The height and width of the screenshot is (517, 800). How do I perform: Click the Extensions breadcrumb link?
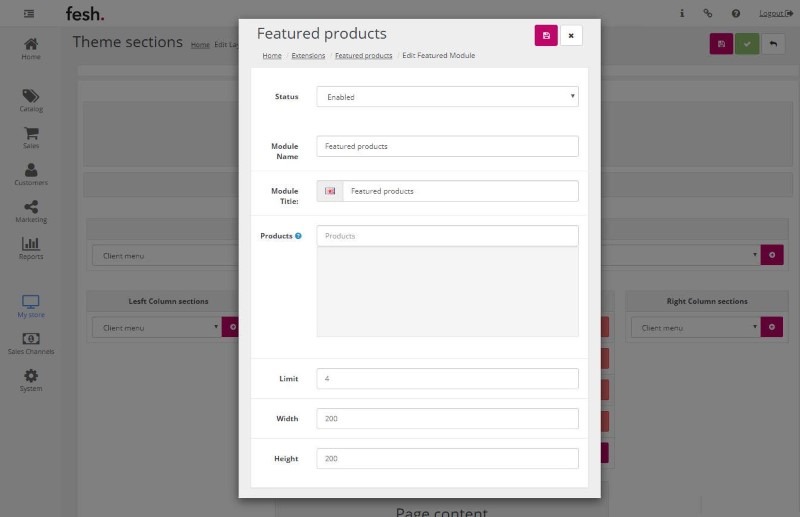(x=308, y=56)
